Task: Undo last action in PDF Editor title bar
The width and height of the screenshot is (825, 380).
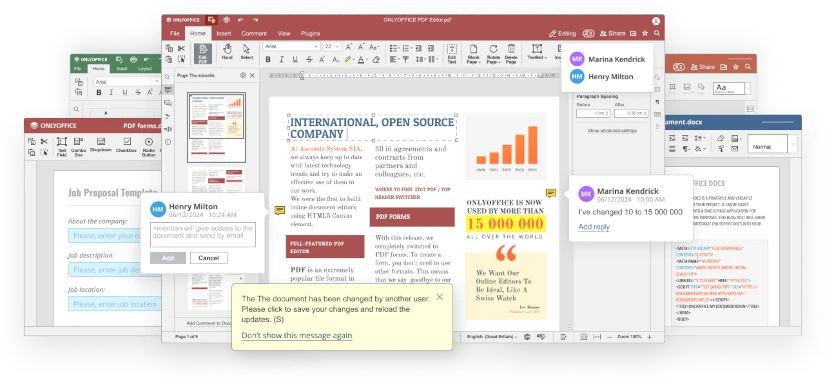Action: pos(240,20)
